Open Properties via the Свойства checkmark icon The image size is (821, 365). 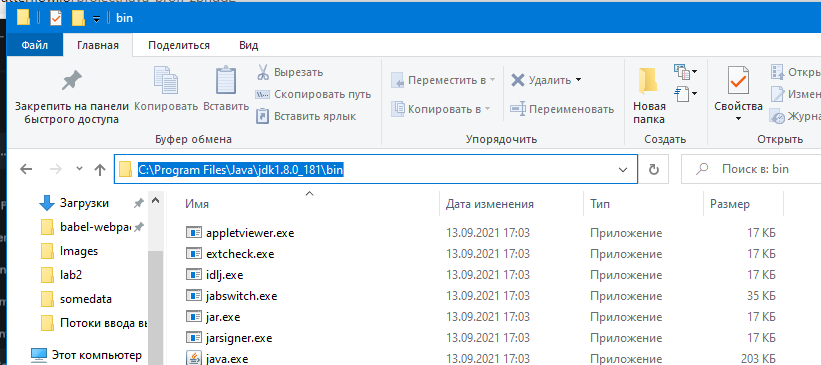pos(738,83)
